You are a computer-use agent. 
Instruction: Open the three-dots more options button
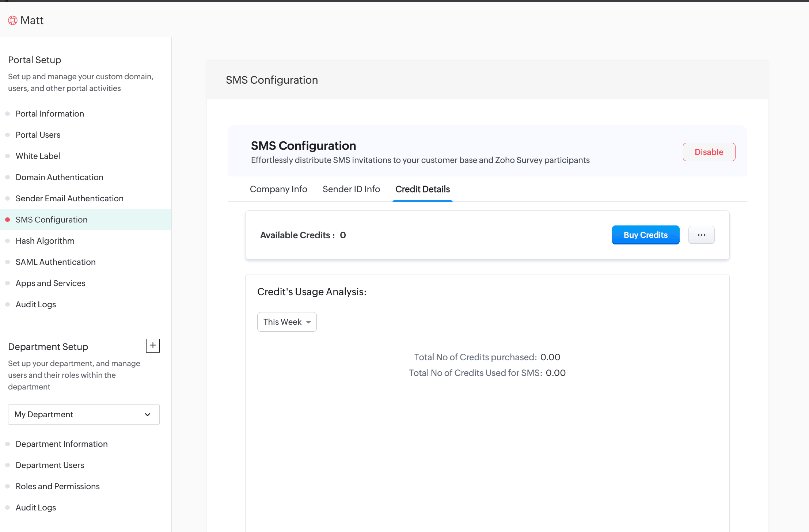click(x=701, y=235)
